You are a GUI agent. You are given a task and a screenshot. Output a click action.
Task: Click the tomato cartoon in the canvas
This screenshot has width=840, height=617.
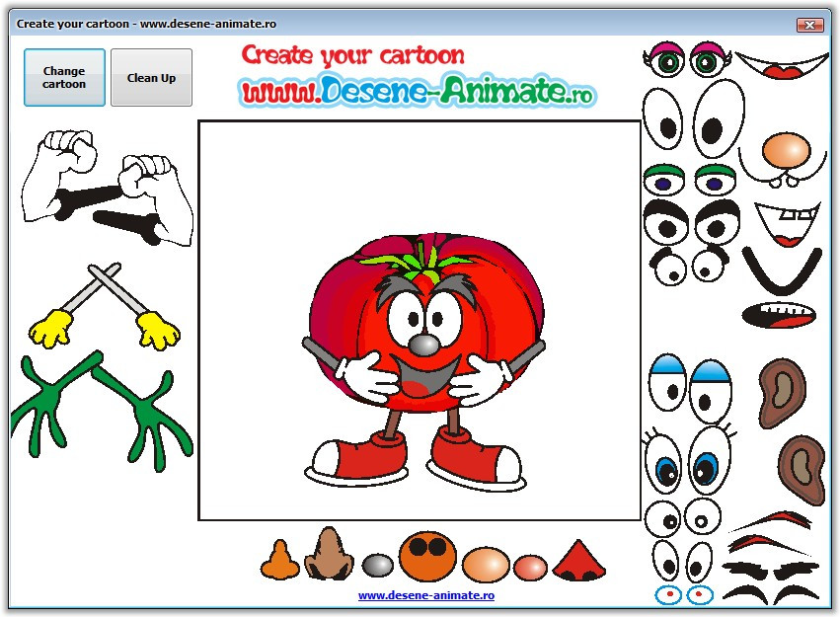point(423,361)
